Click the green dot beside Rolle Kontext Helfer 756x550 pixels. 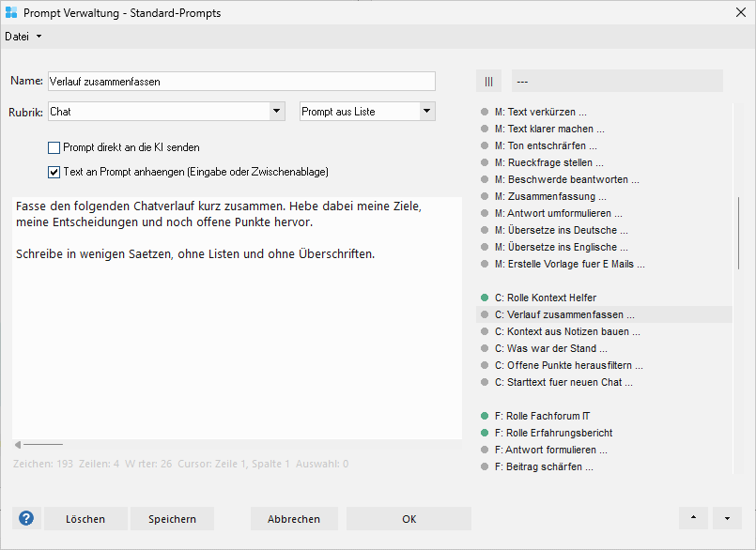pos(485,298)
